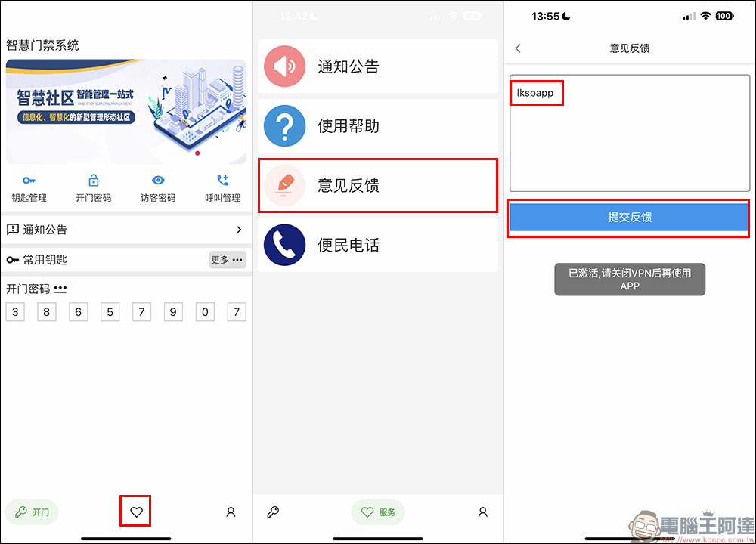Image resolution: width=756 pixels, height=544 pixels.
Task: Open 使用帮助 question mark icon
Action: click(x=284, y=125)
